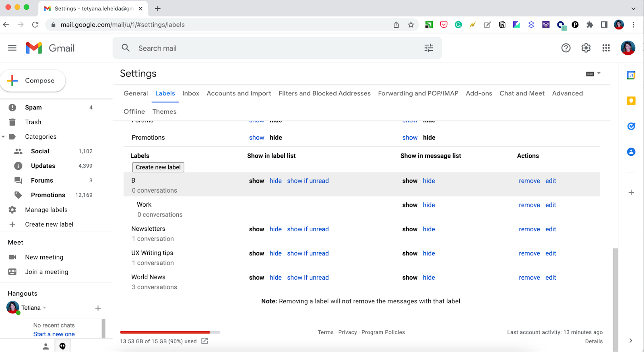Click Create new label button in settings
Viewport: 644px width, 352px height.
(158, 167)
